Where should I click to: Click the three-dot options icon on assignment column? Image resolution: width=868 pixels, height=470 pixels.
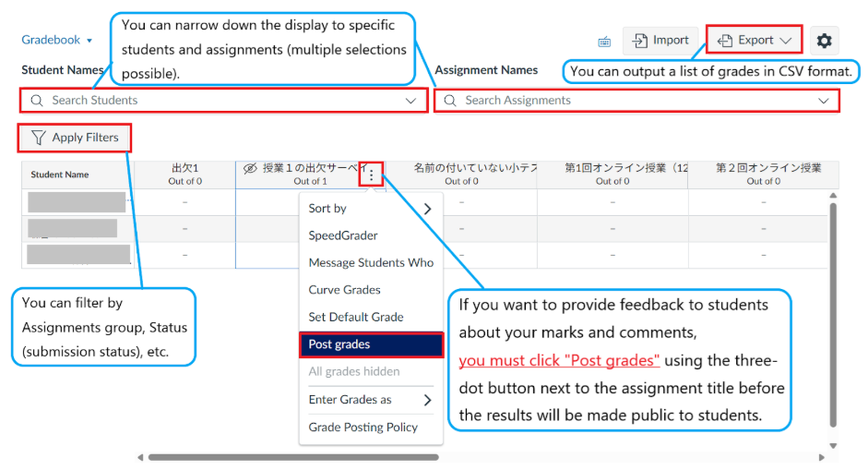tap(372, 175)
